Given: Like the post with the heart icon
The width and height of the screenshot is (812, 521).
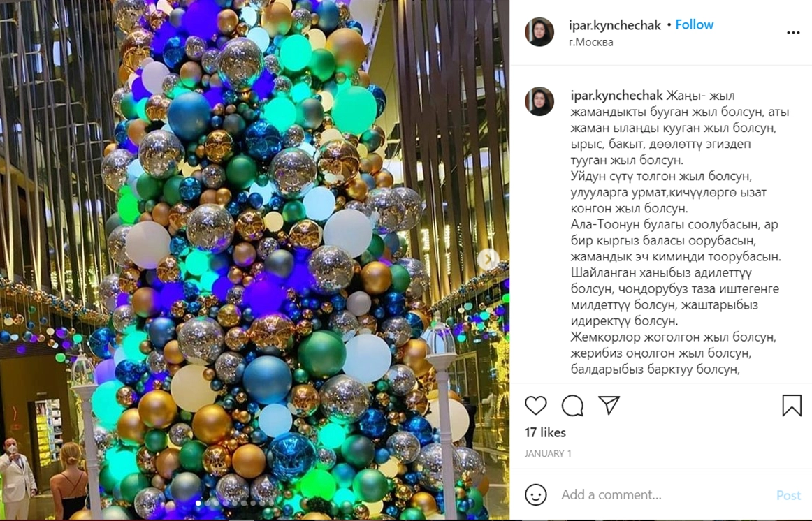Looking at the screenshot, I should tap(535, 406).
